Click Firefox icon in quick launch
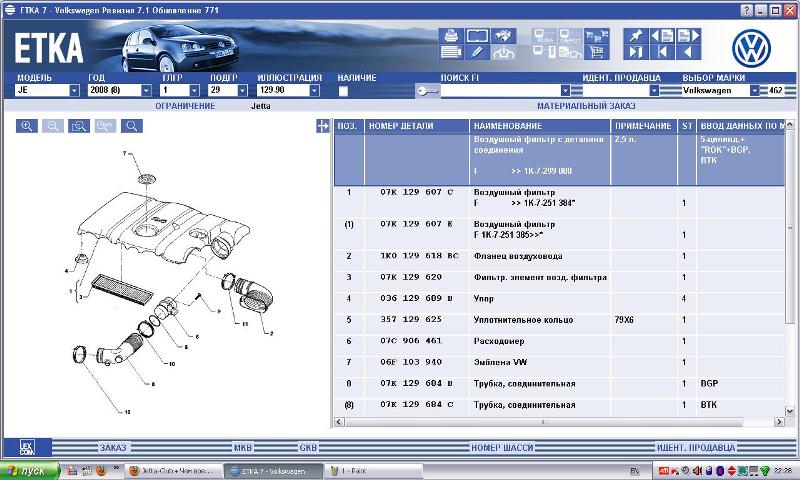This screenshot has width=800, height=480. 102,471
